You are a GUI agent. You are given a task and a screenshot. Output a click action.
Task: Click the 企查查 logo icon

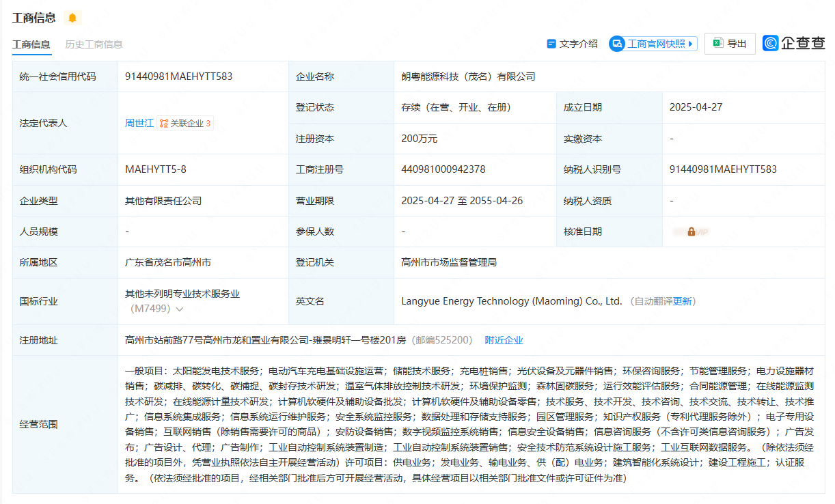[x=771, y=43]
